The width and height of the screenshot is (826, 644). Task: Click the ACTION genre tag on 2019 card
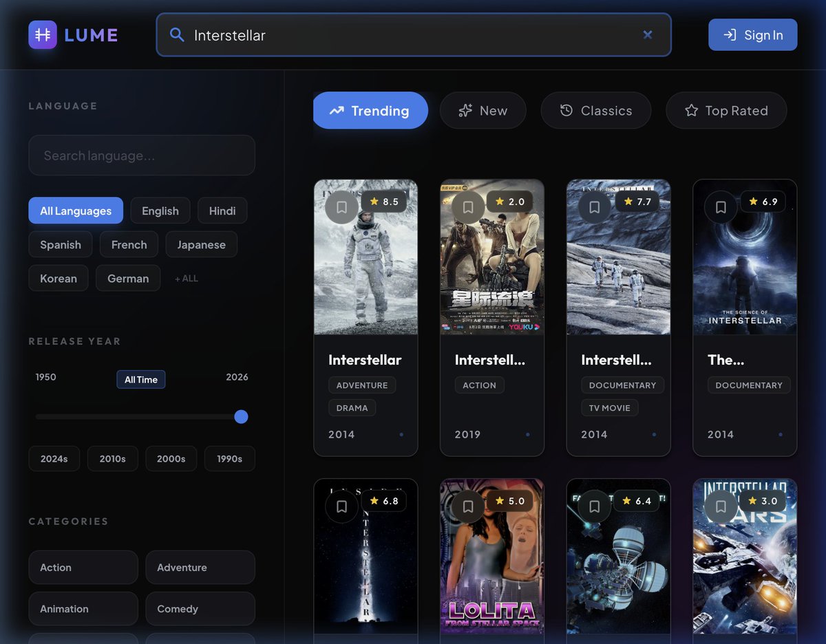tap(480, 385)
